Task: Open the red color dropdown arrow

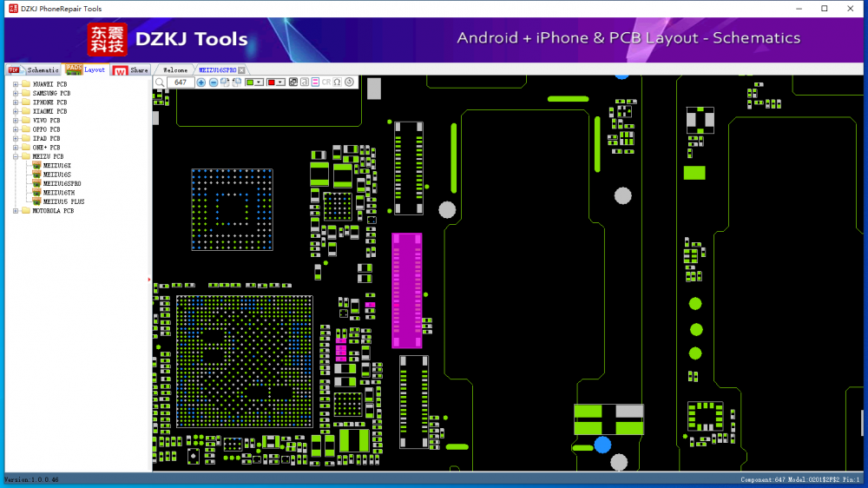Action: tap(280, 82)
